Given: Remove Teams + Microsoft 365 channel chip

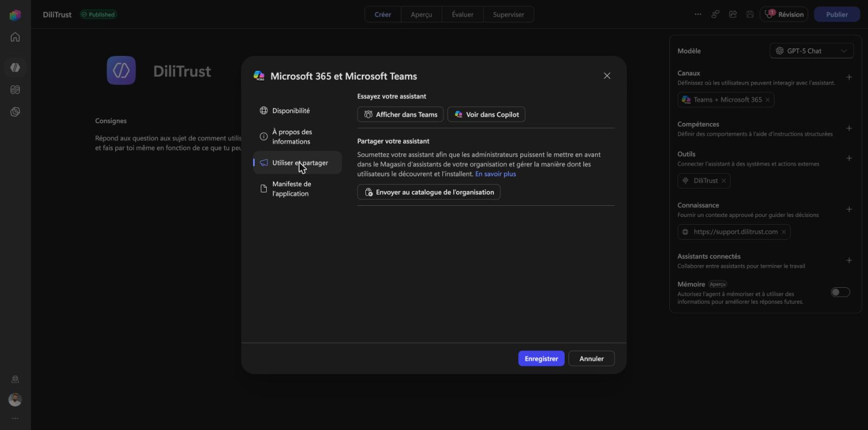Looking at the screenshot, I should [x=767, y=100].
